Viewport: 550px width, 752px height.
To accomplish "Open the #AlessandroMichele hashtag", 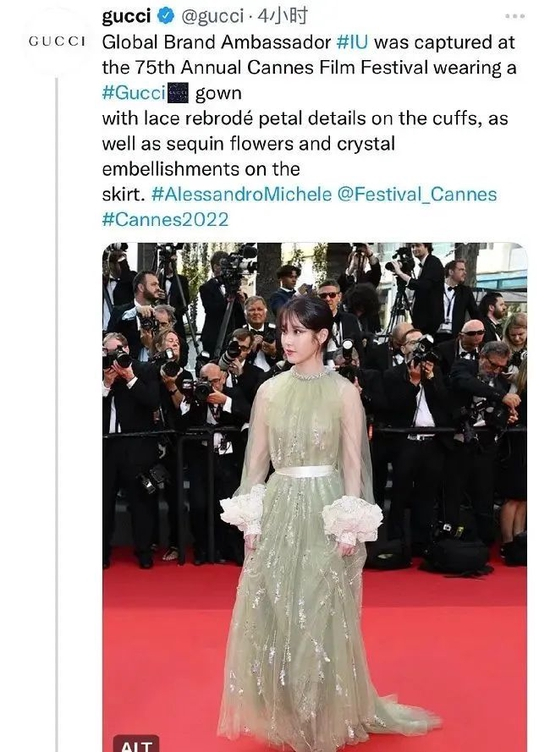I will (241, 194).
